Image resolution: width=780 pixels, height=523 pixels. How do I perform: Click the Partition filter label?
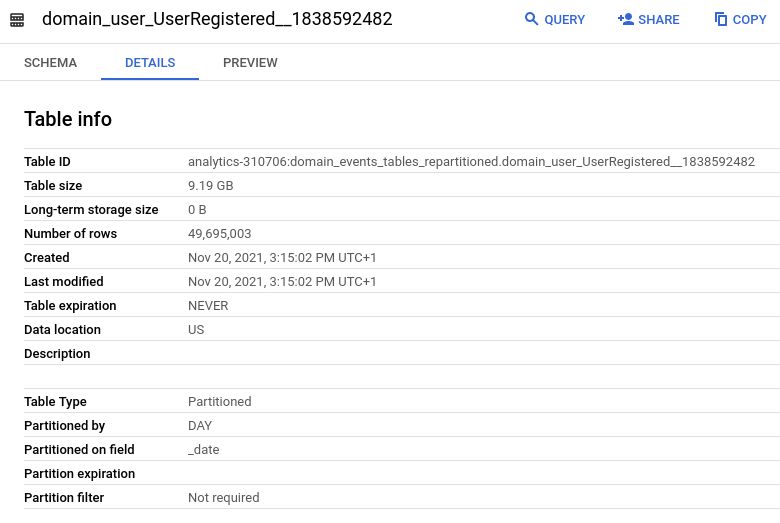click(64, 498)
